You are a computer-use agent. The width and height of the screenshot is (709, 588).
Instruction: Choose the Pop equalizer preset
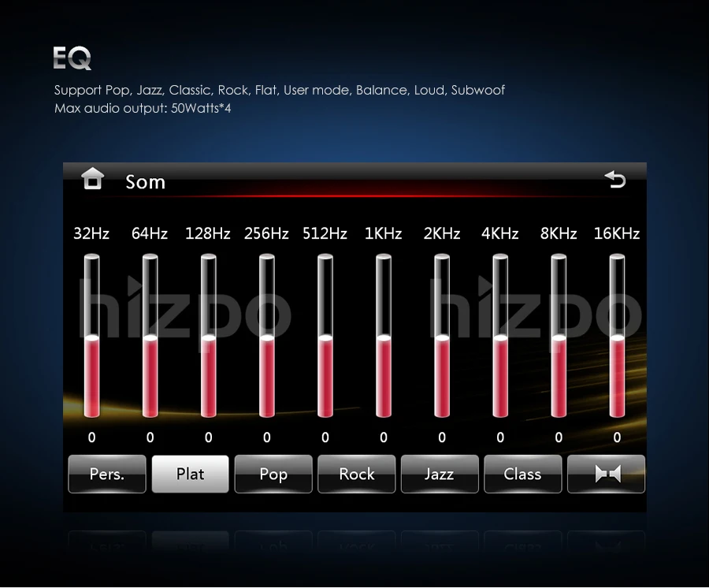[273, 474]
